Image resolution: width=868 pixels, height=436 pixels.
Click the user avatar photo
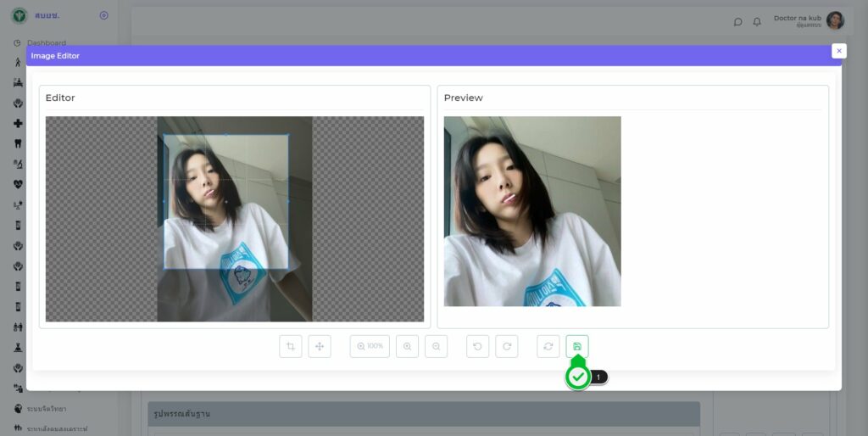tap(835, 20)
